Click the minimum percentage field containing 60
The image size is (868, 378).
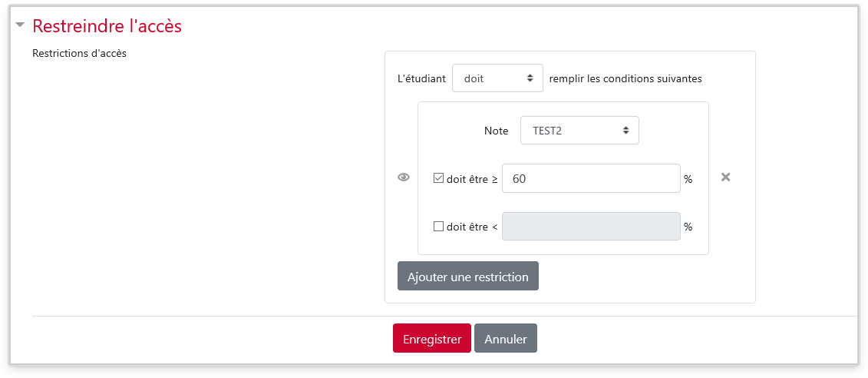coord(591,178)
